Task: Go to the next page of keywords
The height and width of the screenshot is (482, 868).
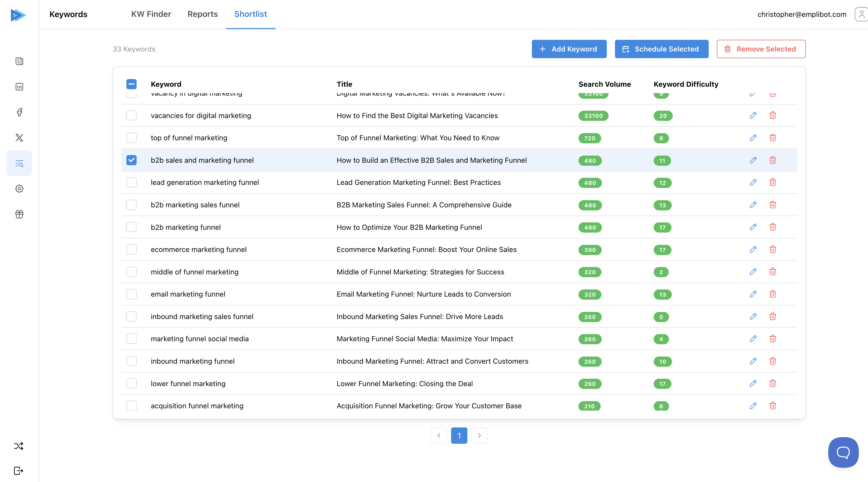Action: [479, 435]
